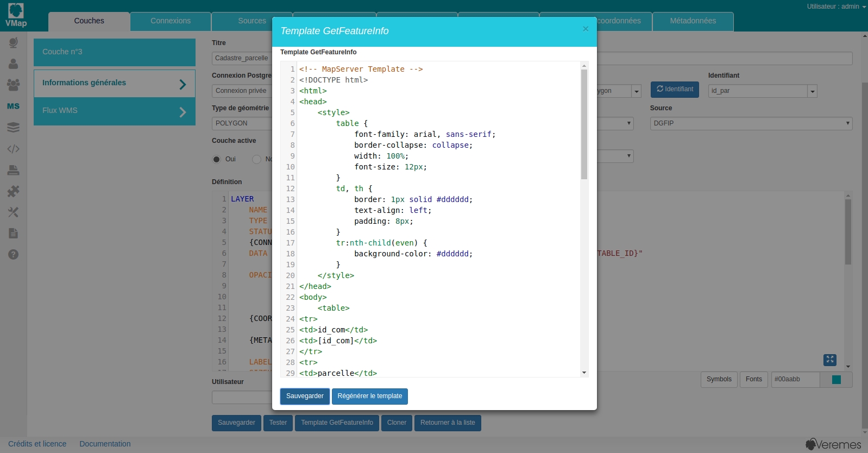
Task: Click Régénérer le template button
Action: click(x=370, y=397)
